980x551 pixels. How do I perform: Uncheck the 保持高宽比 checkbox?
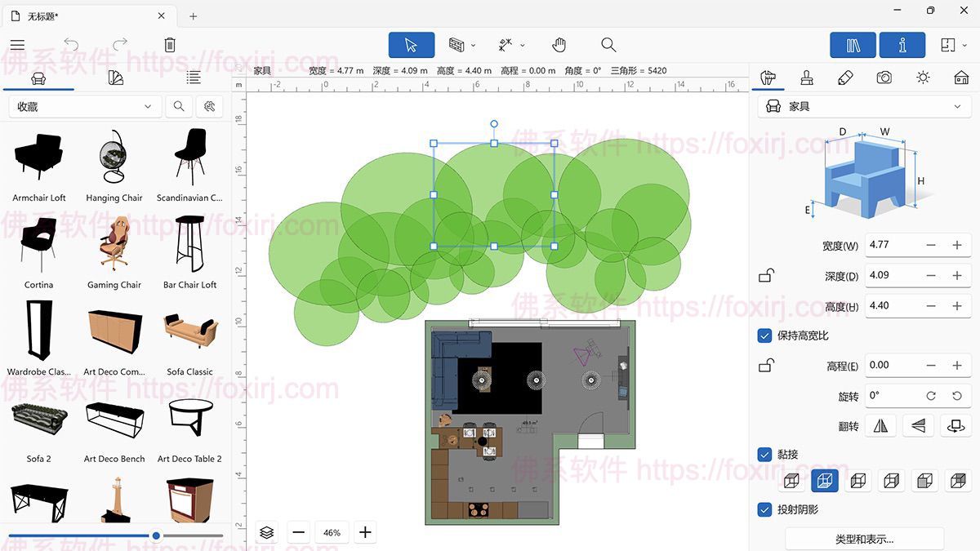pyautogui.click(x=764, y=335)
